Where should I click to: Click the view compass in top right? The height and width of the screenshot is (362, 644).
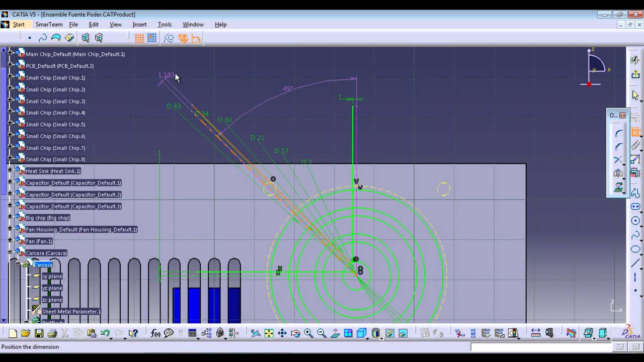[x=596, y=67]
